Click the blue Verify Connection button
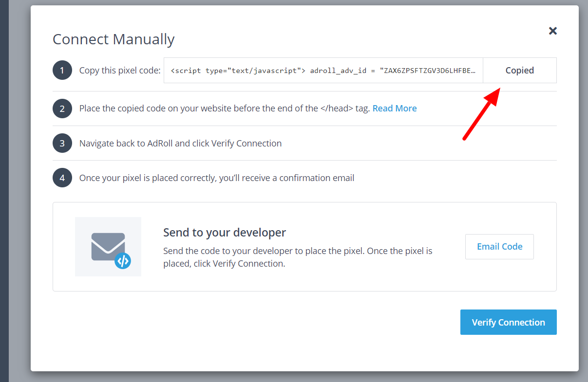The width and height of the screenshot is (588, 382). coord(508,322)
